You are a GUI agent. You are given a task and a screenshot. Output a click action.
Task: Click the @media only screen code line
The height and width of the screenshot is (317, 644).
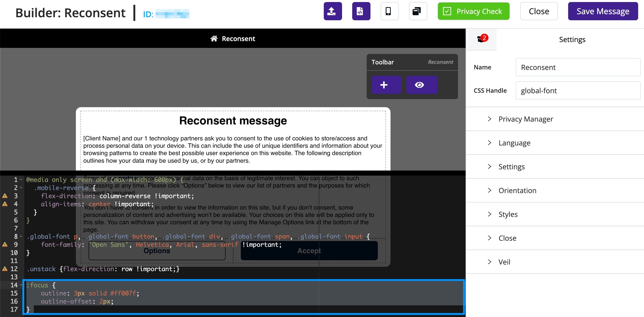point(105,180)
